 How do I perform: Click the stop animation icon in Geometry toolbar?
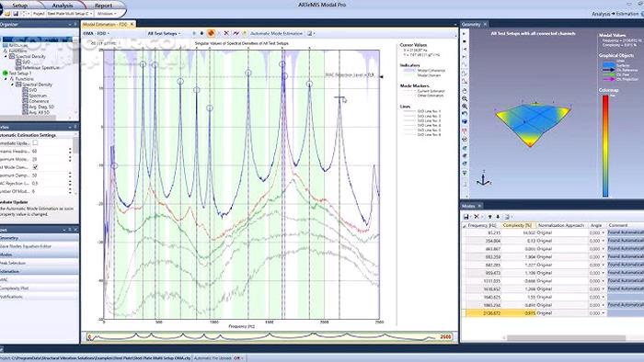(465, 41)
